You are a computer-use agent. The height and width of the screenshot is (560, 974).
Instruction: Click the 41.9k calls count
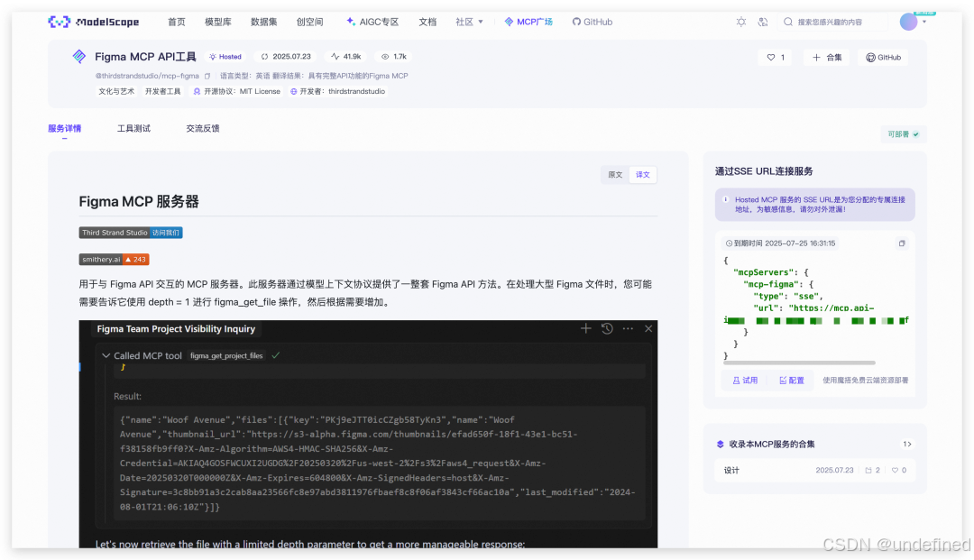coord(346,57)
